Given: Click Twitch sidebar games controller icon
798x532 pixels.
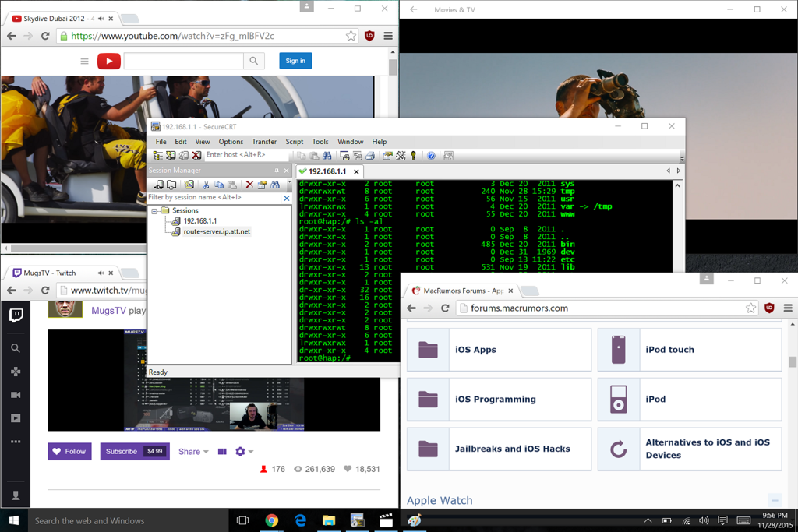Looking at the screenshot, I should pyautogui.click(x=16, y=372).
